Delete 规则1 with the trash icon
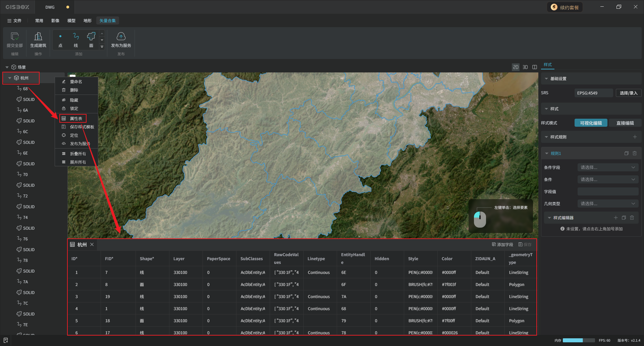The image size is (644, 346). point(635,153)
